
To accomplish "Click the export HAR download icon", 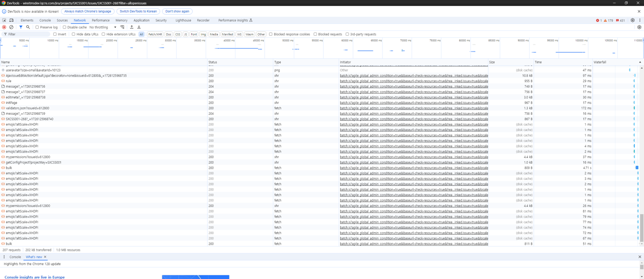I will point(139,27).
